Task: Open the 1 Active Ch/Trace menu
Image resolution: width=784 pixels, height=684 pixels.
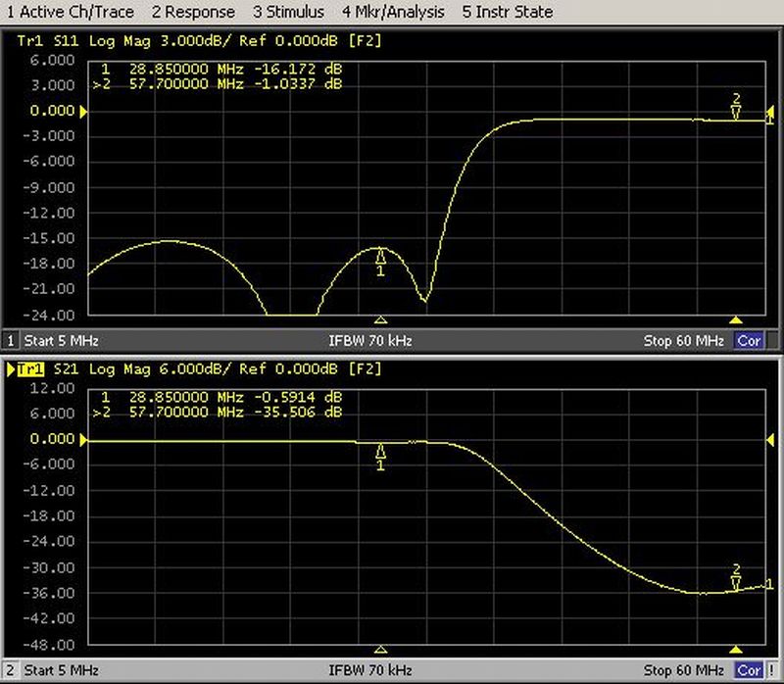Action: (x=69, y=13)
